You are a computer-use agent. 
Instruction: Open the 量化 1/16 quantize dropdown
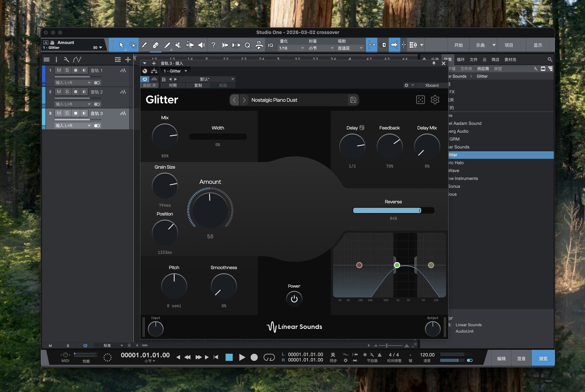[291, 48]
